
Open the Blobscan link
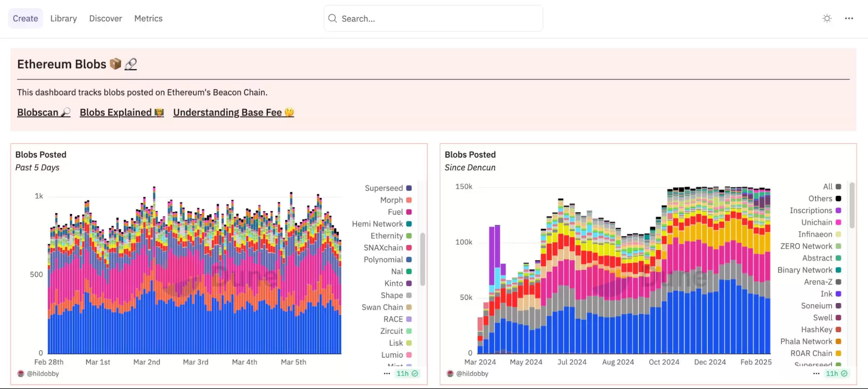43,112
